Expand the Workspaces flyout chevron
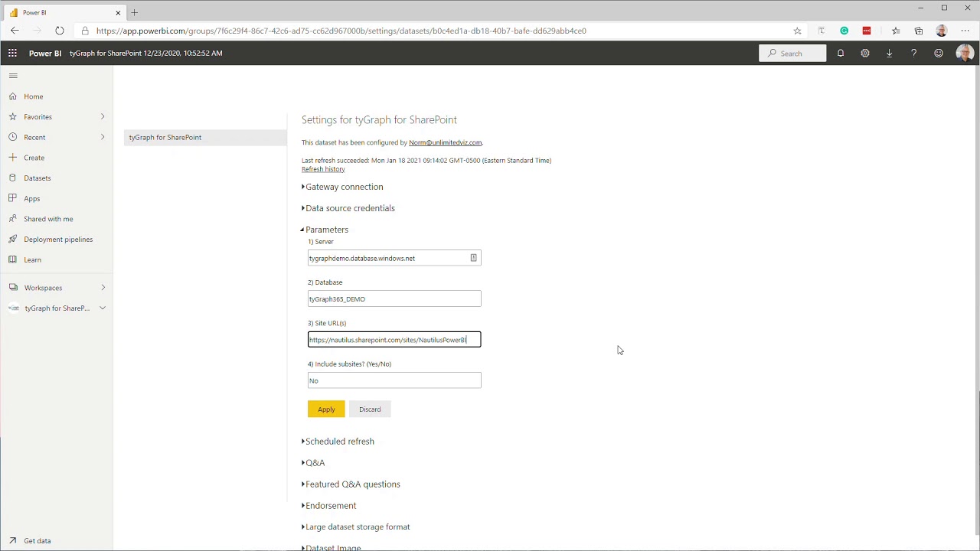 [x=103, y=288]
